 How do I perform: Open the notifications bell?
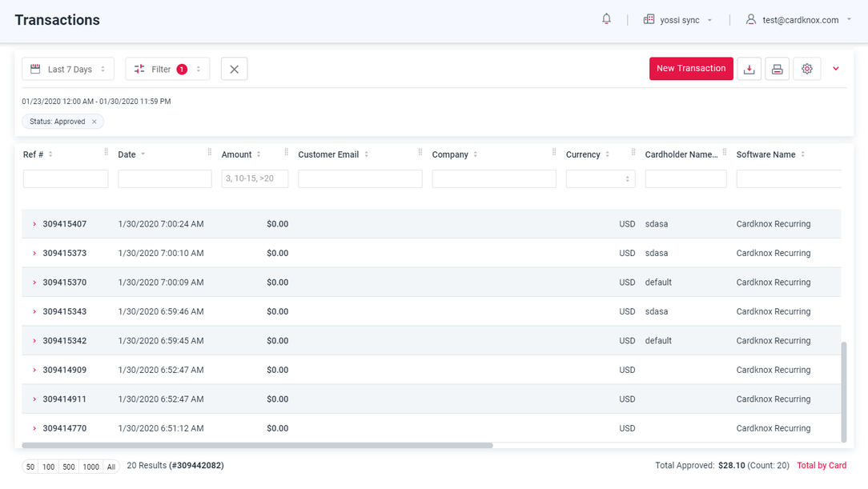click(x=606, y=19)
